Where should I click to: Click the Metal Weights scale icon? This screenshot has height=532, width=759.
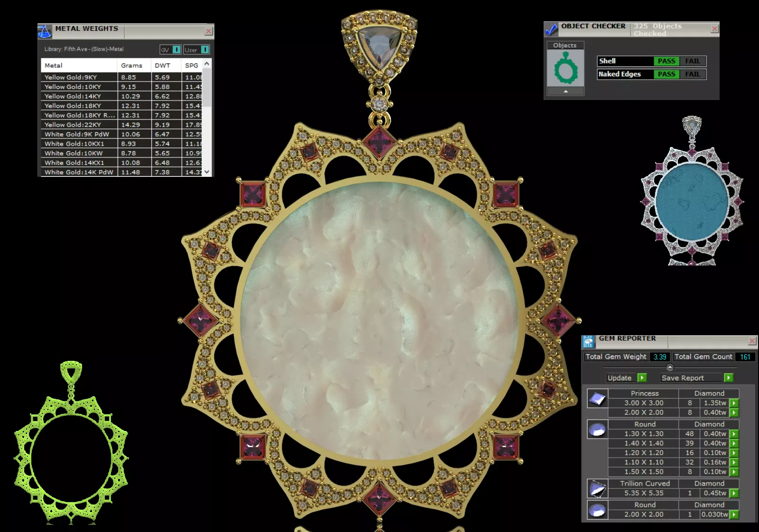pos(45,31)
